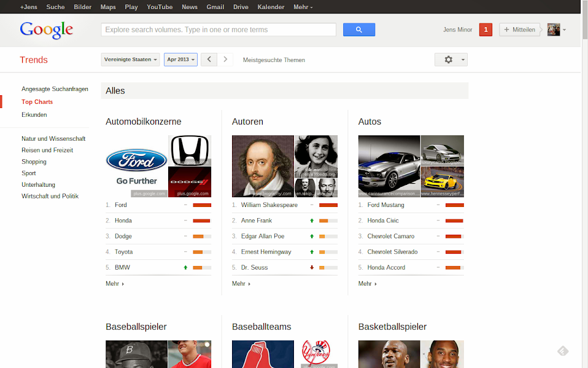Open Reisen und Freizeit category

coord(47,150)
